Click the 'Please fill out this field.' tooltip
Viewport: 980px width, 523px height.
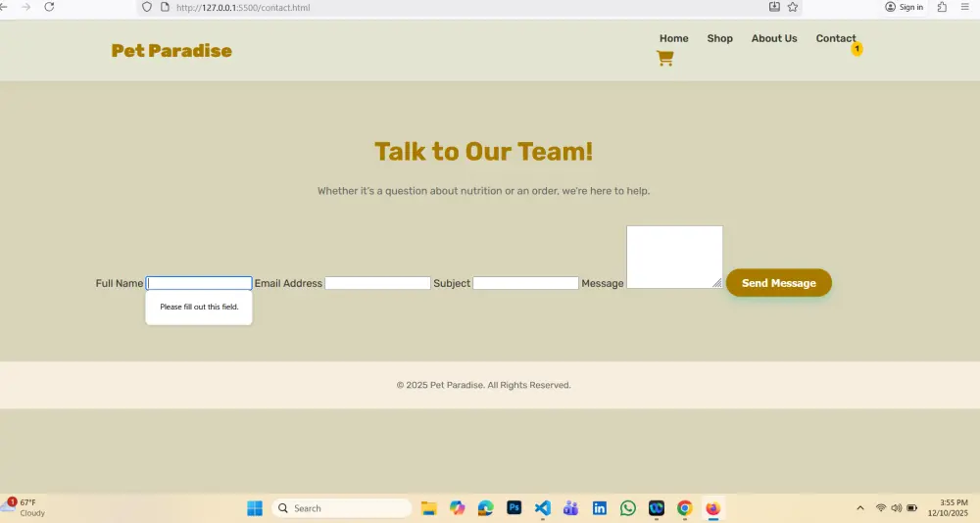pyautogui.click(x=199, y=307)
